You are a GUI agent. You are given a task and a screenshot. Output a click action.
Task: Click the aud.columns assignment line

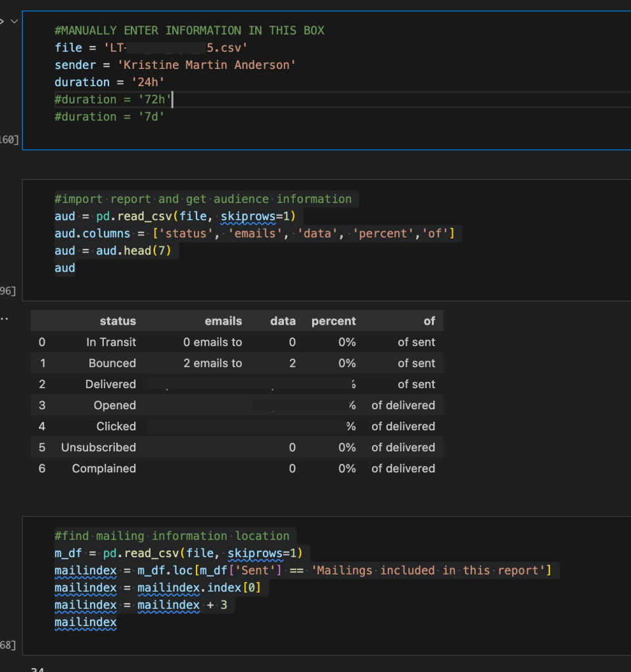(254, 233)
